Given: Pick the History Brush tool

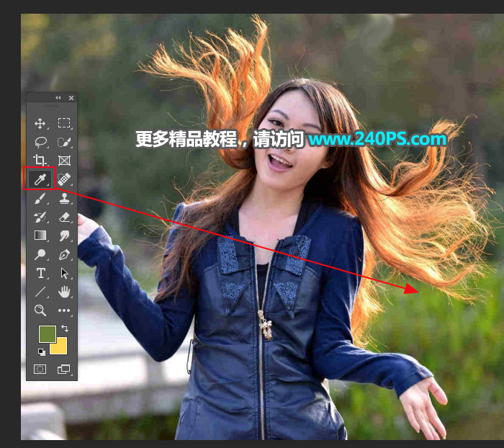Looking at the screenshot, I should [40, 218].
